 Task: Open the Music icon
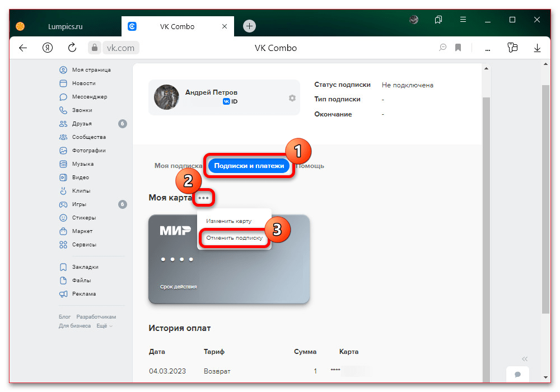click(x=63, y=164)
